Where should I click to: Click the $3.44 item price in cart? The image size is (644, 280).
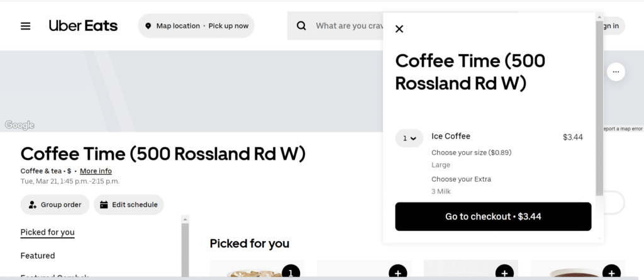[x=572, y=137]
